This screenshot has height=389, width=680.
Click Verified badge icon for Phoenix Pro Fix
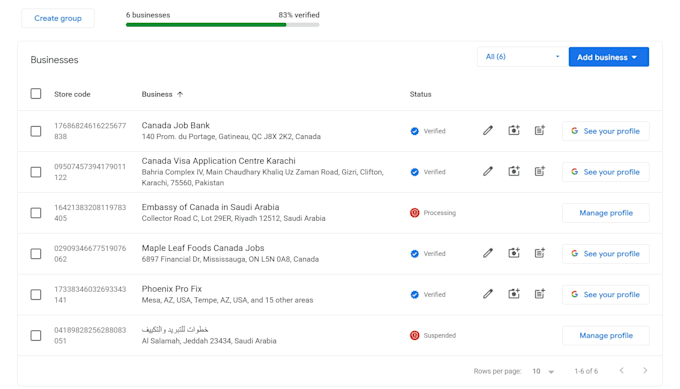point(415,294)
